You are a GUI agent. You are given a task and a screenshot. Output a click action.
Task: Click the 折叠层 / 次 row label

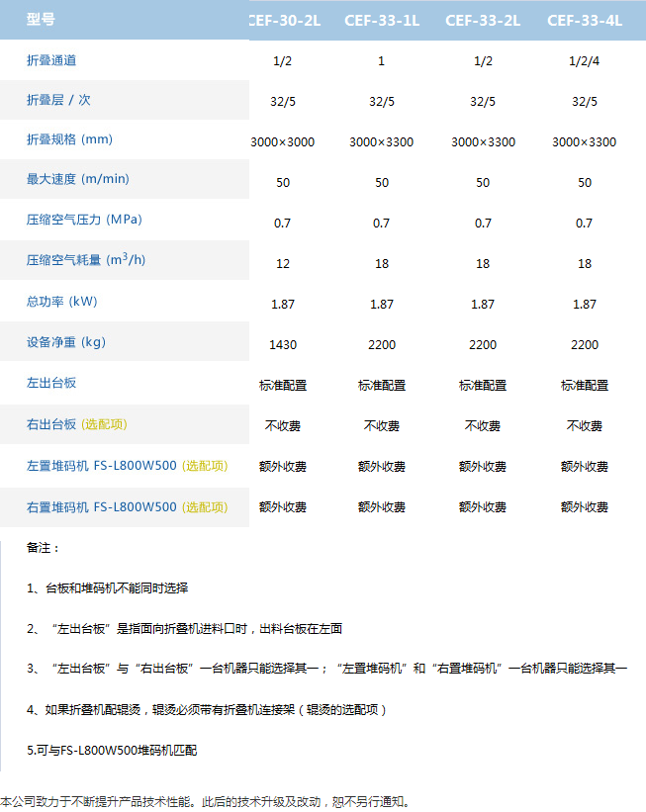[x=58, y=100]
